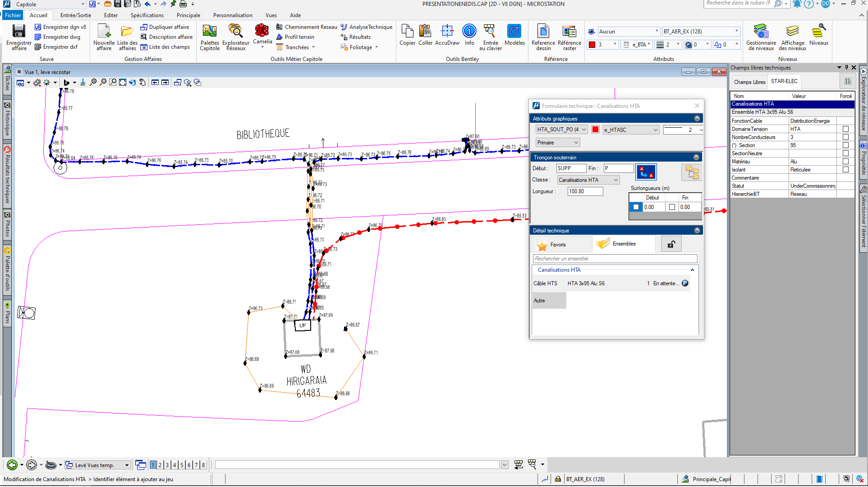The width and height of the screenshot is (868, 487).
Task: Switch to Ensembles tab
Action: tap(624, 244)
